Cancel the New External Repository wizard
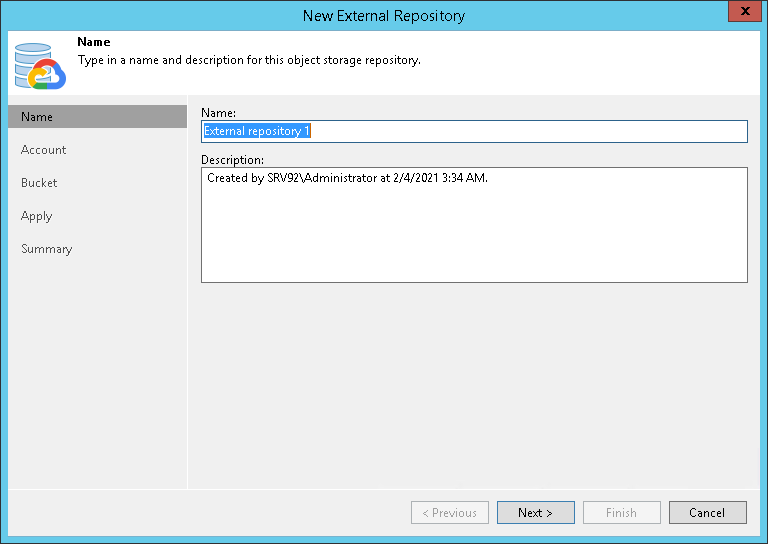Viewport: 768px width, 544px height. pos(708,512)
